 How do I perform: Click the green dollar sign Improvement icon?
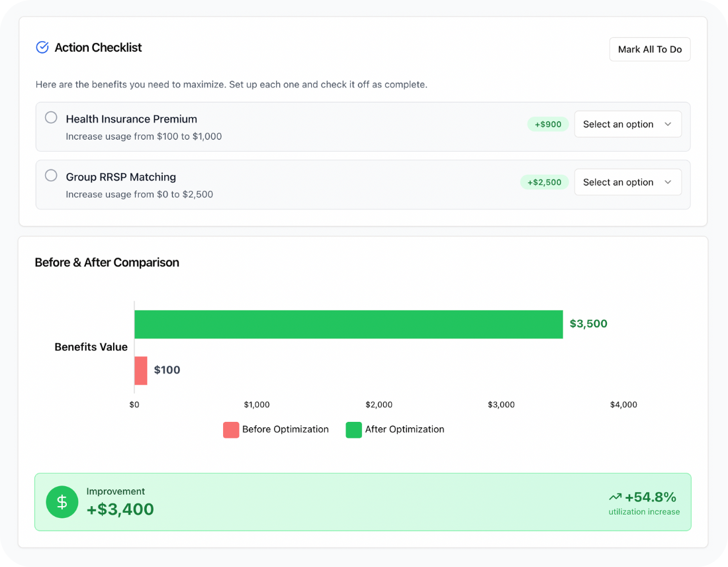[x=62, y=502]
